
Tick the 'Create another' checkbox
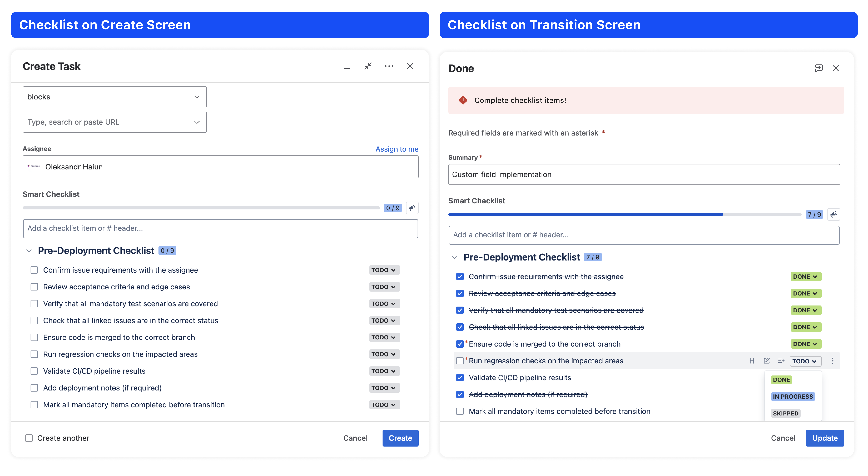click(x=29, y=438)
